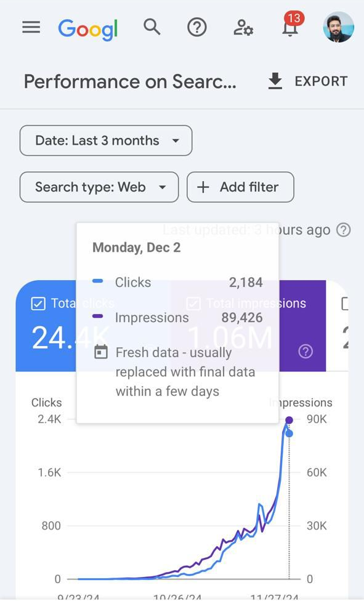Open users and settings icon
This screenshot has height=601, width=364.
[x=243, y=28]
